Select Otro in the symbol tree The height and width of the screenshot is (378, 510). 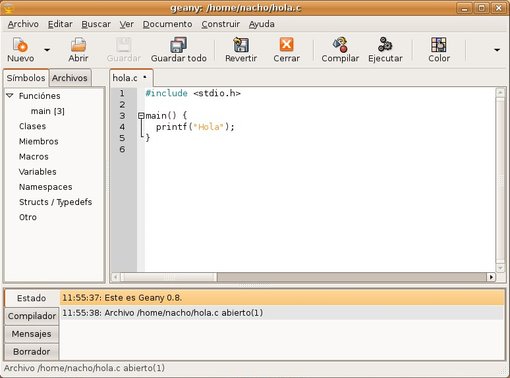(x=28, y=217)
